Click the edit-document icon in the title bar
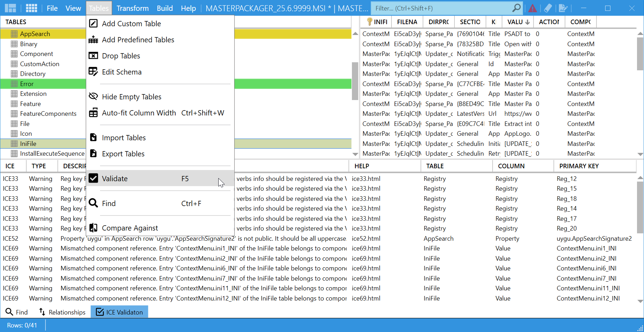 pos(563,8)
